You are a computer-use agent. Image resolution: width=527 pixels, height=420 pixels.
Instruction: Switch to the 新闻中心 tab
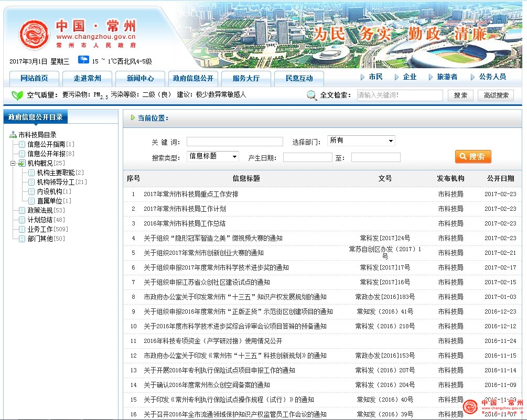140,79
